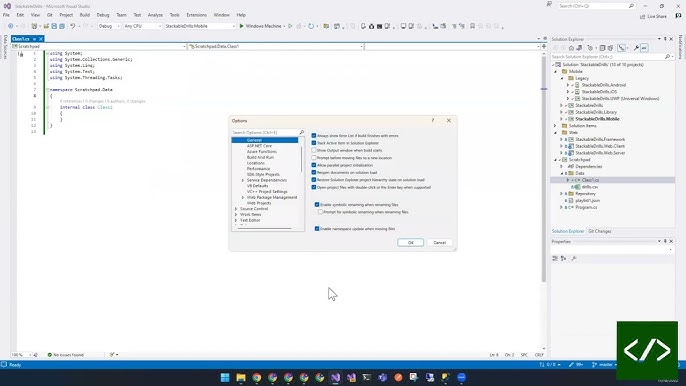Screen dimensions: 686x386
Task: Enable Show Output window when build starts
Action: (314, 150)
